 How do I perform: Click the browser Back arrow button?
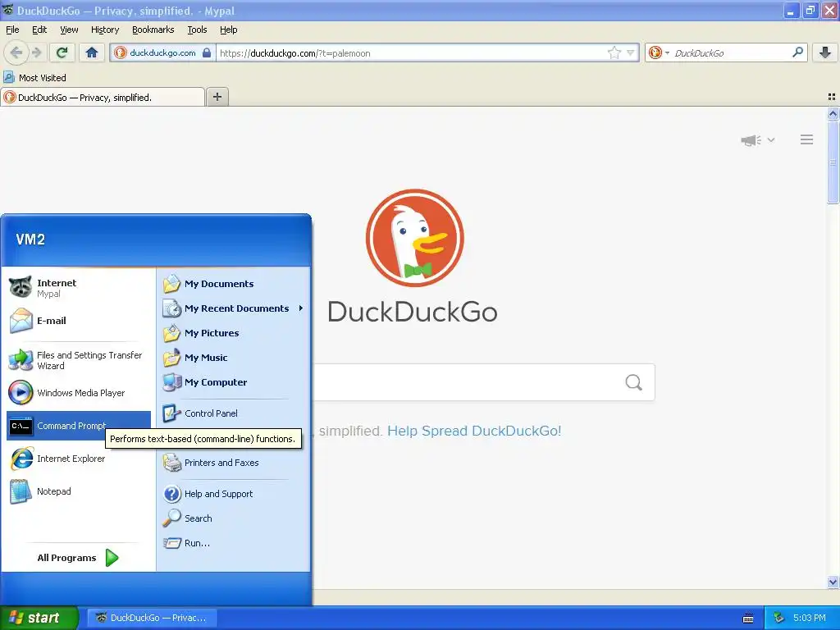pos(16,52)
